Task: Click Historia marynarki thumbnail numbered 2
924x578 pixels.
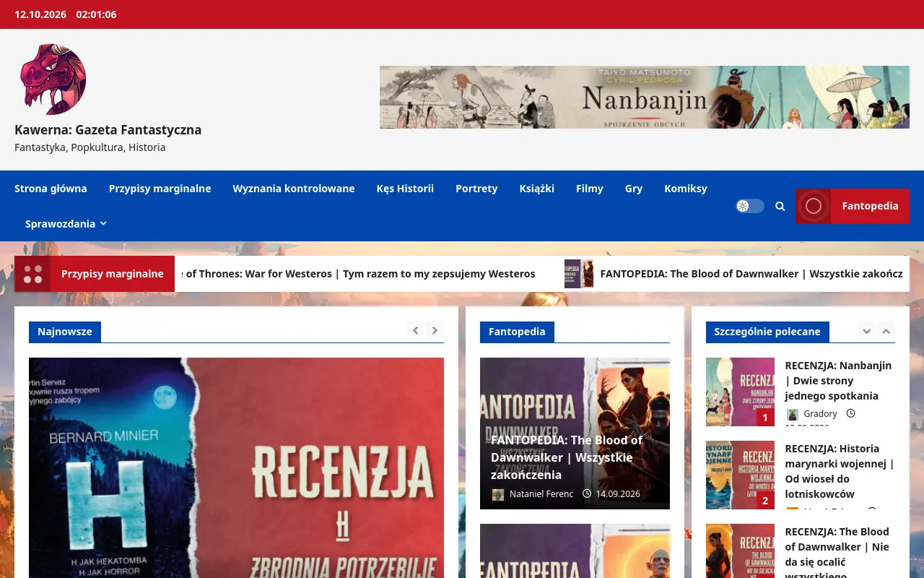Action: tap(740, 475)
